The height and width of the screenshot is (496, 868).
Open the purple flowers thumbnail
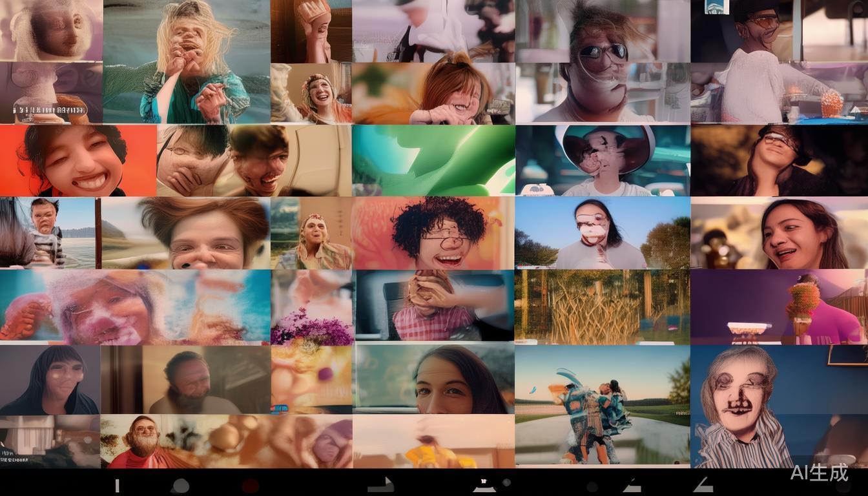(312, 307)
